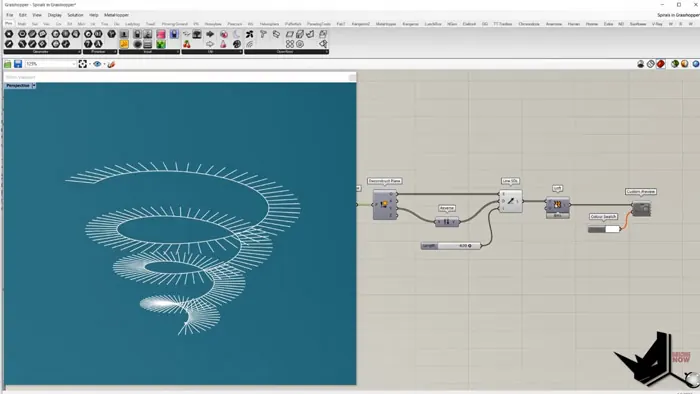The width and height of the screenshot is (700, 394).
Task: Select the Line SDL component
Action: coord(511,201)
